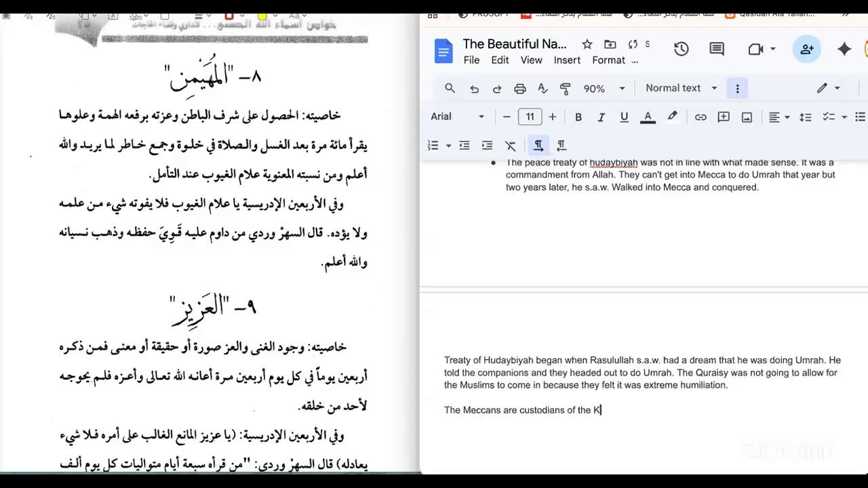Decrease font size with minus button
Screen dimensions: 868x488
pos(507,117)
